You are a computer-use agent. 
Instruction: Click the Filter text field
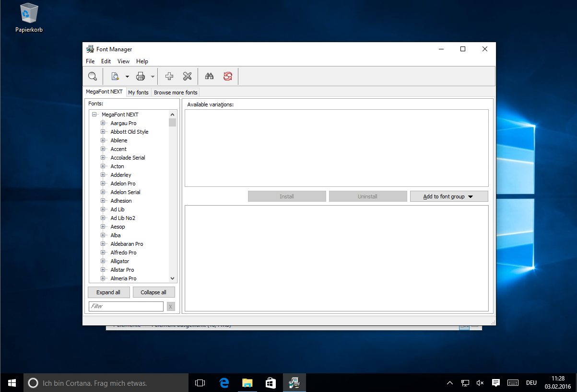click(x=126, y=306)
